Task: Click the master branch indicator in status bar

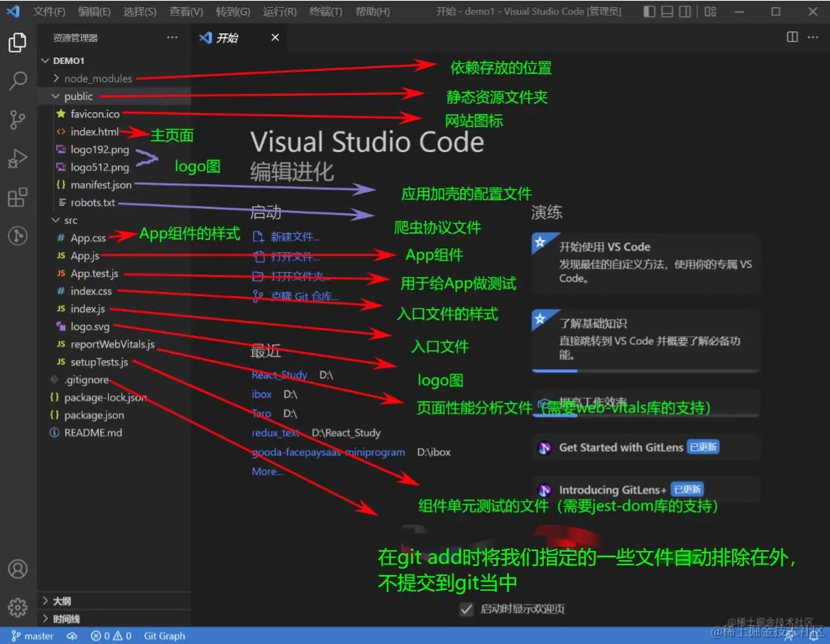Action: point(32,635)
